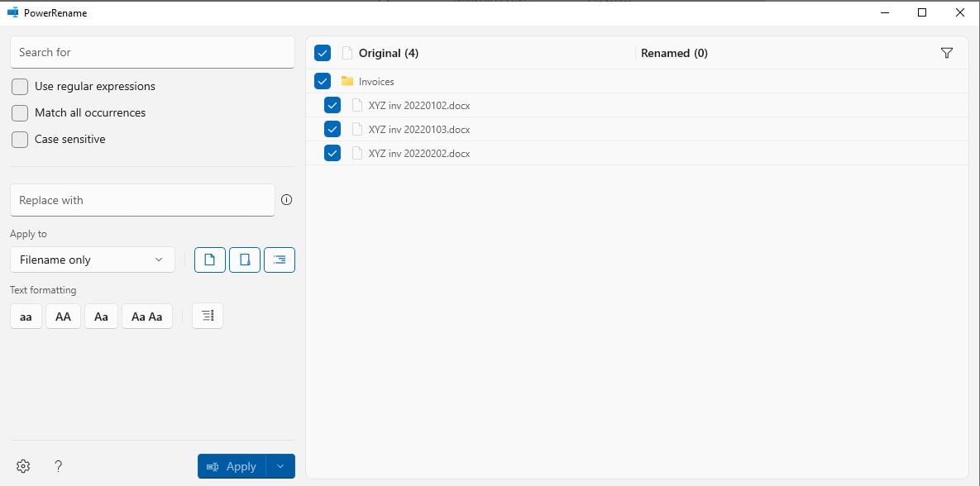Open PowerRename settings gear

point(22,465)
